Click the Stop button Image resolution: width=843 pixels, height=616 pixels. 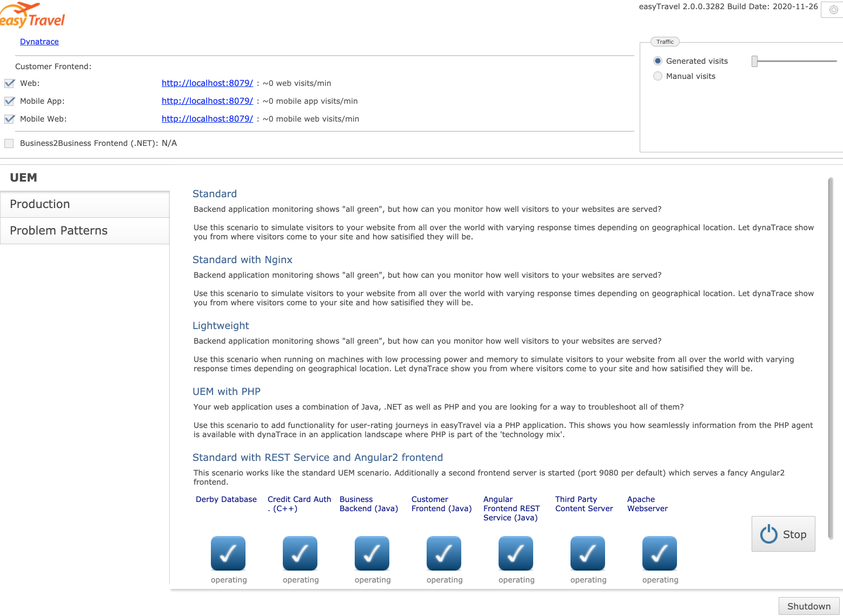783,534
